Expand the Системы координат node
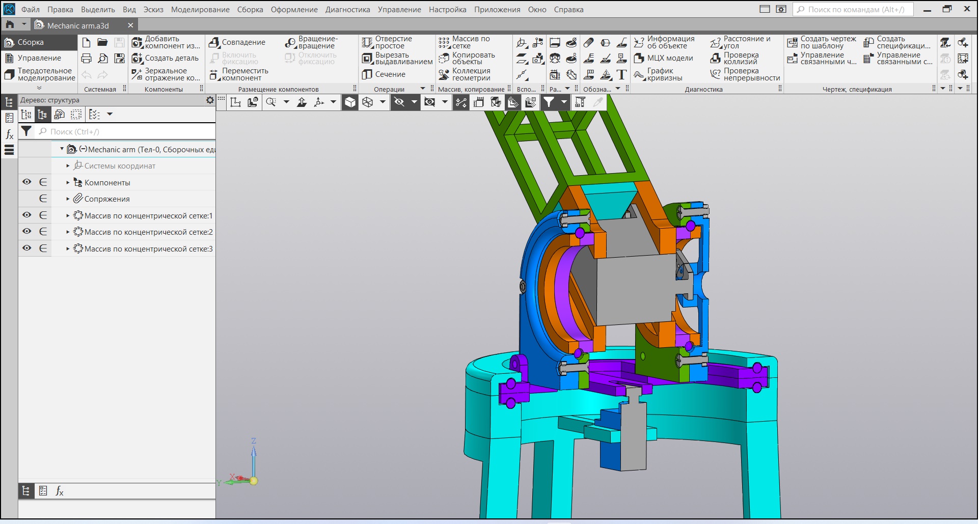 tap(68, 166)
